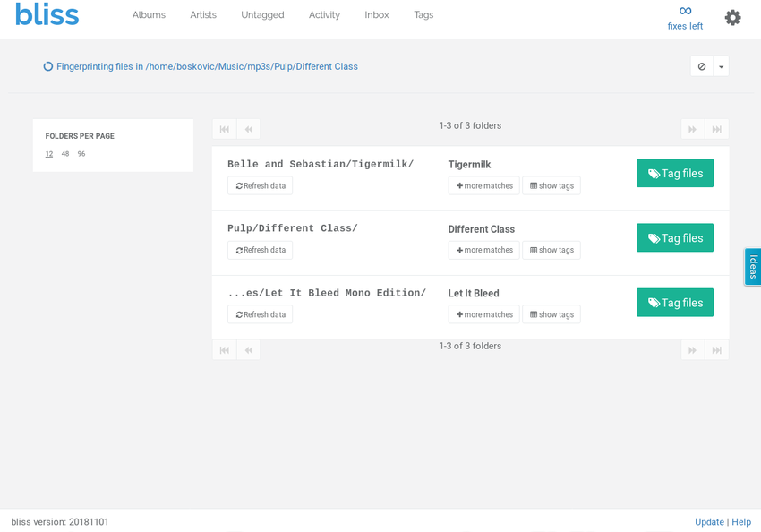Screen dimensions: 761x532
Task: Go to next page using top pager
Action: (x=692, y=129)
